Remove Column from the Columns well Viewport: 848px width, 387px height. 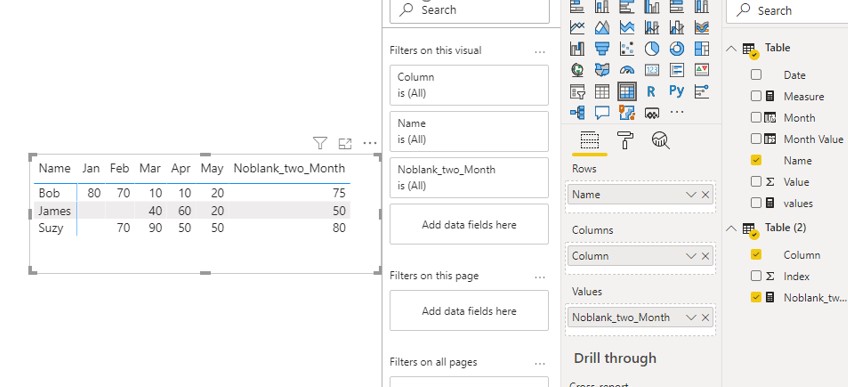pos(705,256)
